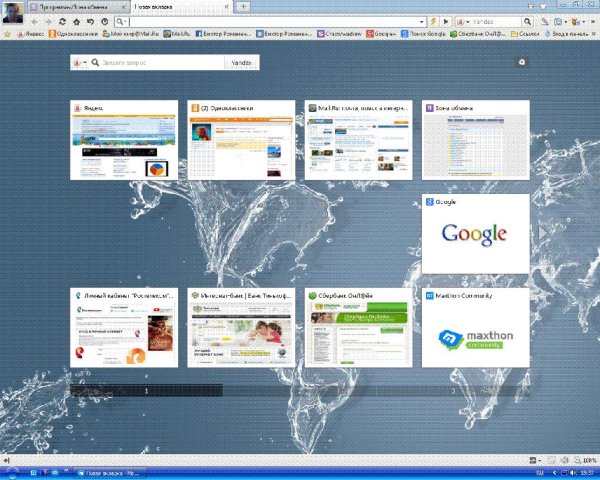600x480 pixels.
Task: Open the Одноклассники quick dial thumbnail
Action: (x=241, y=140)
